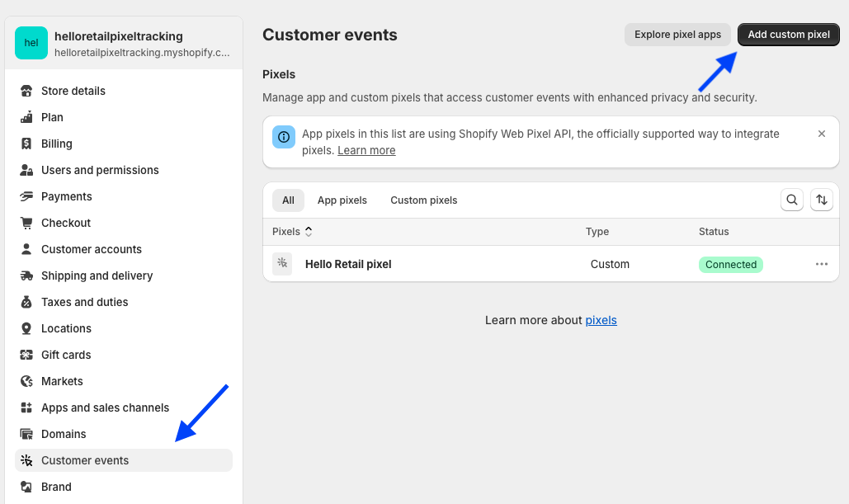Open the Learn more link in banner

pyautogui.click(x=366, y=151)
